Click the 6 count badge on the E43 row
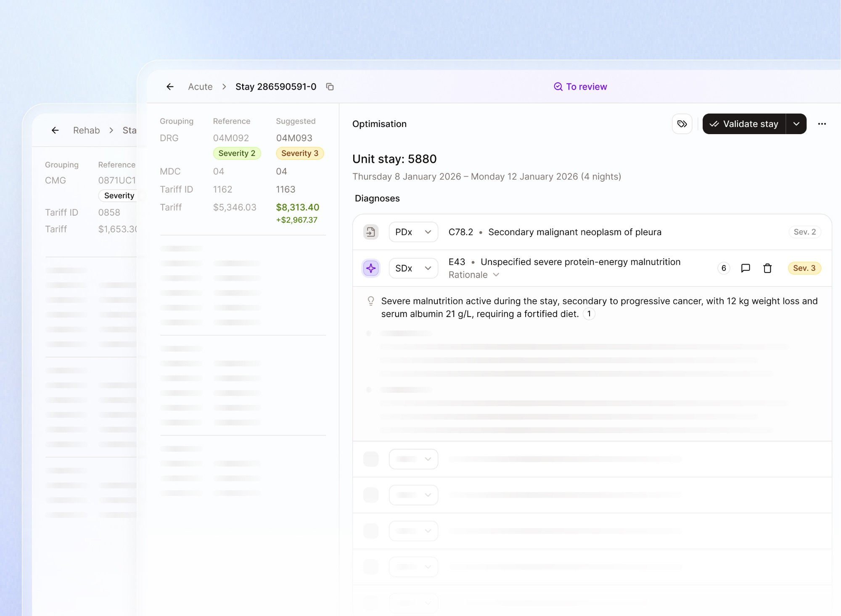This screenshot has height=616, width=841. pyautogui.click(x=724, y=268)
